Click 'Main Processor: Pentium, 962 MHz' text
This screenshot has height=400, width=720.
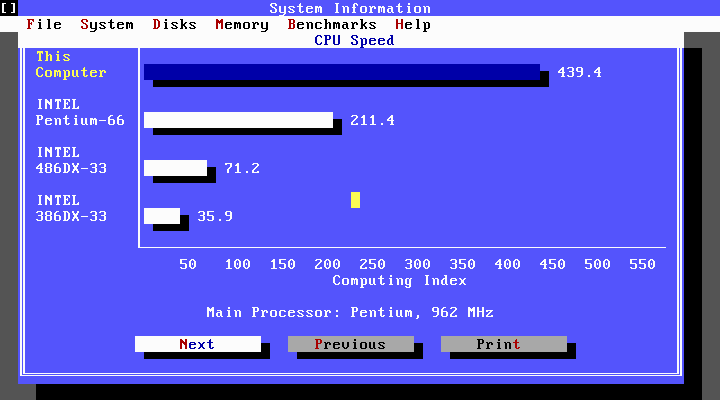(x=350, y=312)
